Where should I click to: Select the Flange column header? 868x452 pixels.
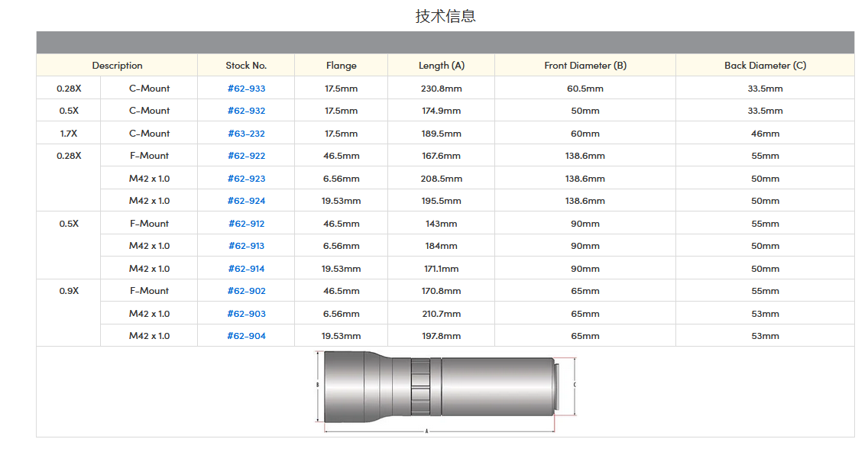tap(341, 66)
